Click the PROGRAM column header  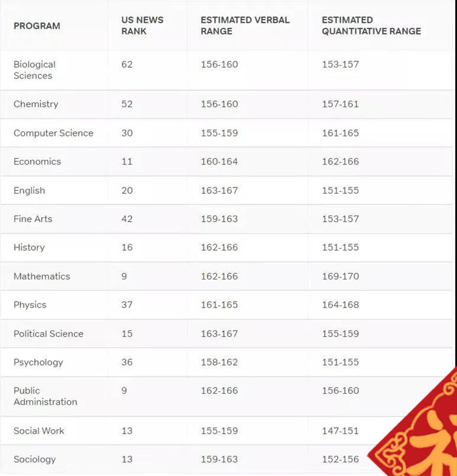tap(37, 26)
